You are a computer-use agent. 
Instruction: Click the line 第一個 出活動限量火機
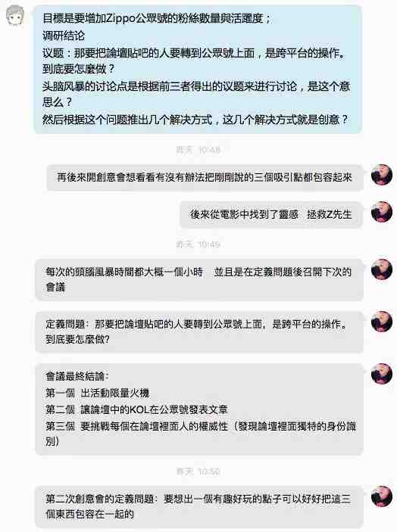coord(98,393)
